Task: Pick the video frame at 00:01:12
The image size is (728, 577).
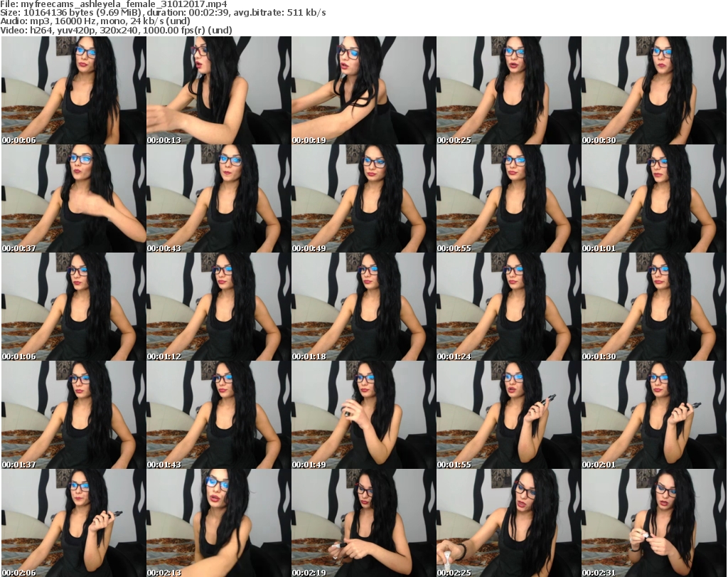Action: point(219,307)
